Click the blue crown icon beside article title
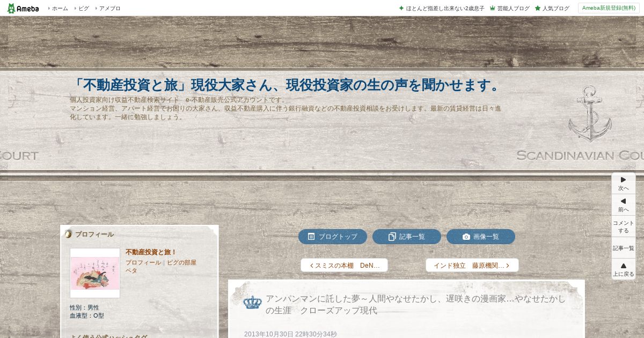644x338 pixels. [252, 303]
